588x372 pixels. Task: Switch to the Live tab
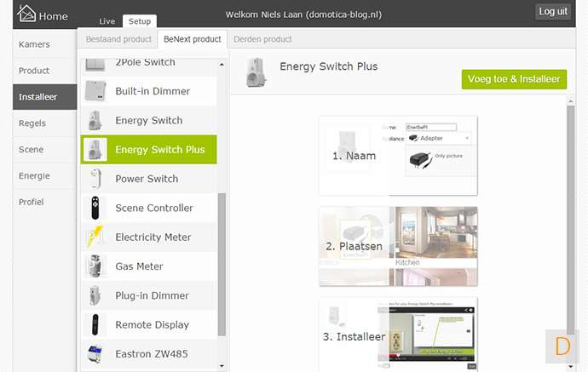[107, 21]
